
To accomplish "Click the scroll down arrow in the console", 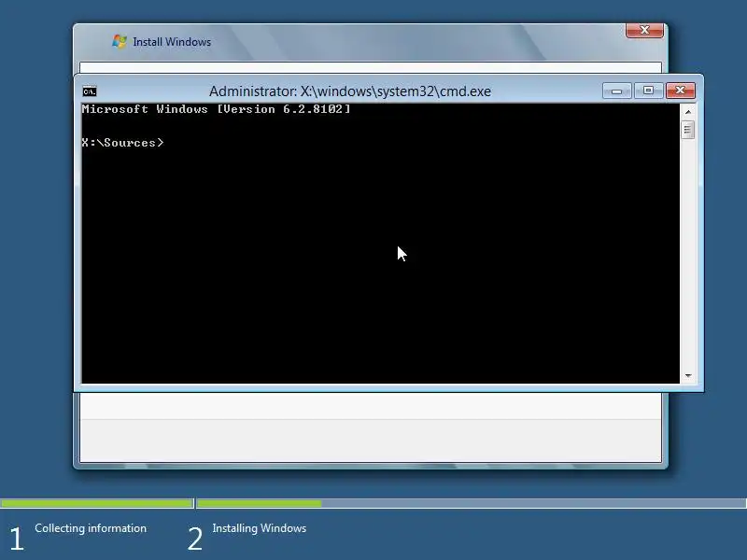I will point(687,376).
